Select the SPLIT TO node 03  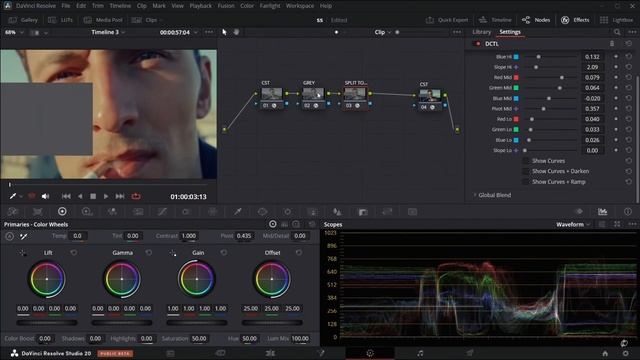[355, 98]
